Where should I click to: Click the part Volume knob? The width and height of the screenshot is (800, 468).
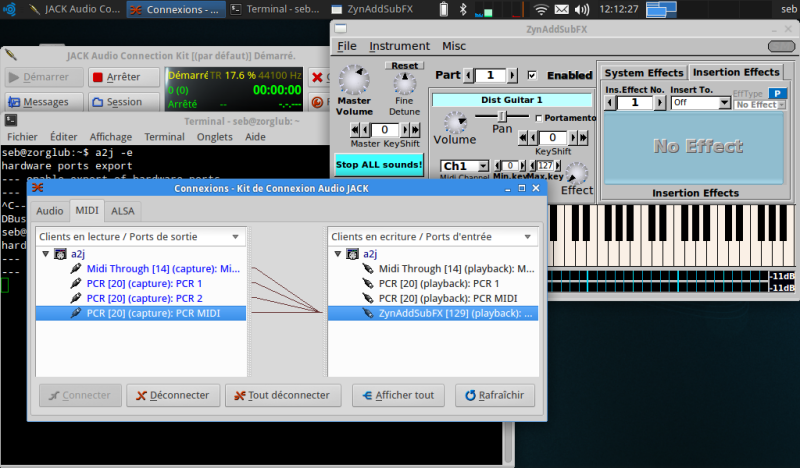click(x=455, y=122)
